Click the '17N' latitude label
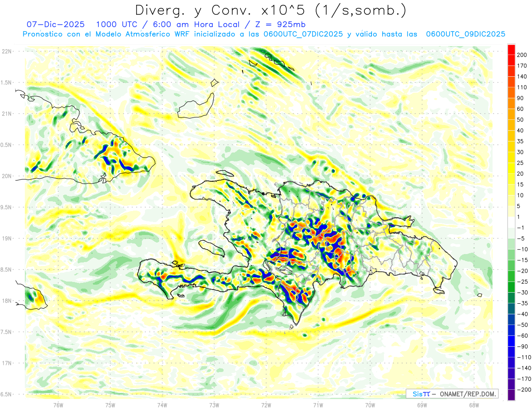532x411 pixels. pyautogui.click(x=7, y=363)
